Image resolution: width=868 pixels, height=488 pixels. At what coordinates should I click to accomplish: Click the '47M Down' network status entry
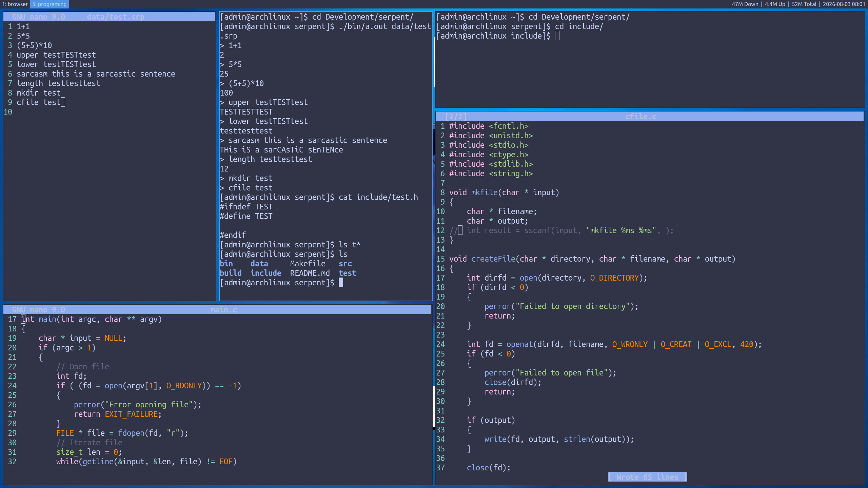click(x=745, y=4)
